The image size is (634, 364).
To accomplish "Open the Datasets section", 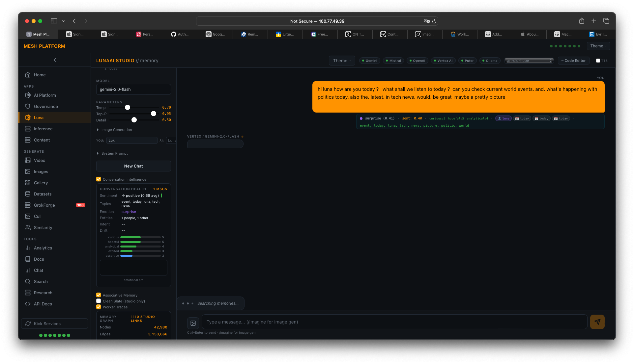I will pyautogui.click(x=42, y=194).
